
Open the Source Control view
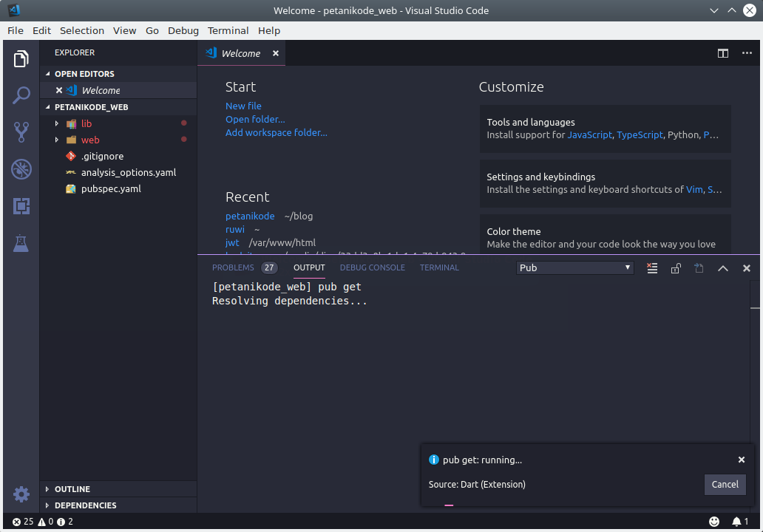coord(21,132)
